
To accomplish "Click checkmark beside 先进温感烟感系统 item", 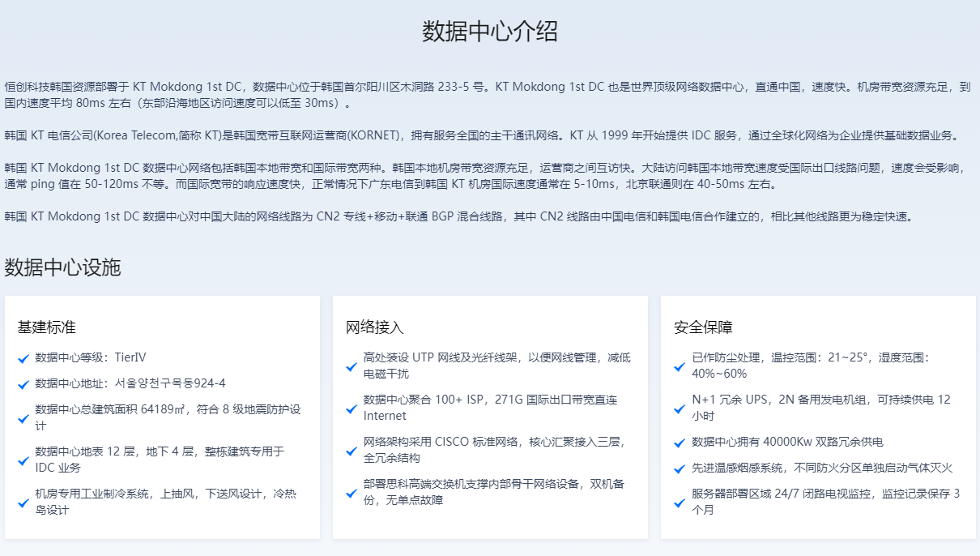I will pos(680,468).
